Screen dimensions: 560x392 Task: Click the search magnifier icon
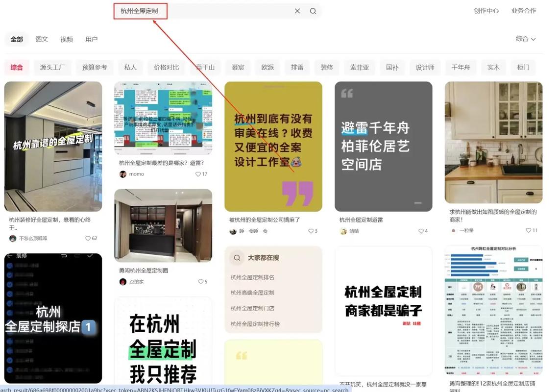(x=313, y=11)
